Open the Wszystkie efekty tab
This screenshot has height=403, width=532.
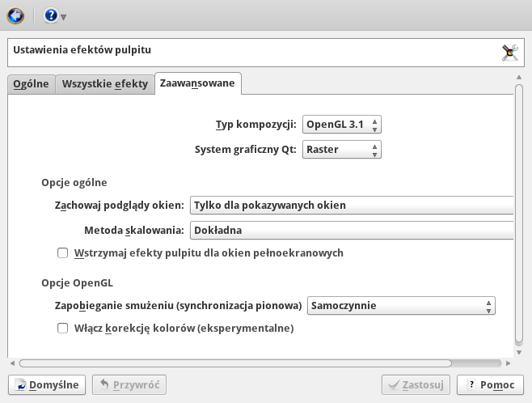point(105,84)
